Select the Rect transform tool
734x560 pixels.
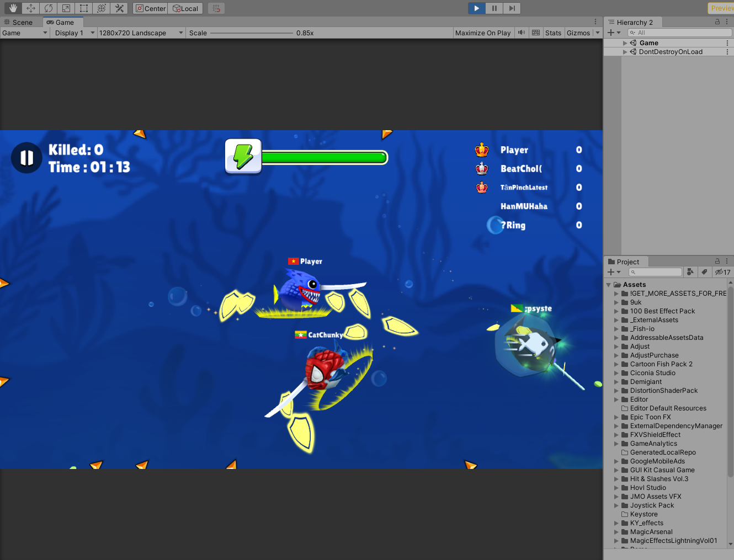point(84,8)
